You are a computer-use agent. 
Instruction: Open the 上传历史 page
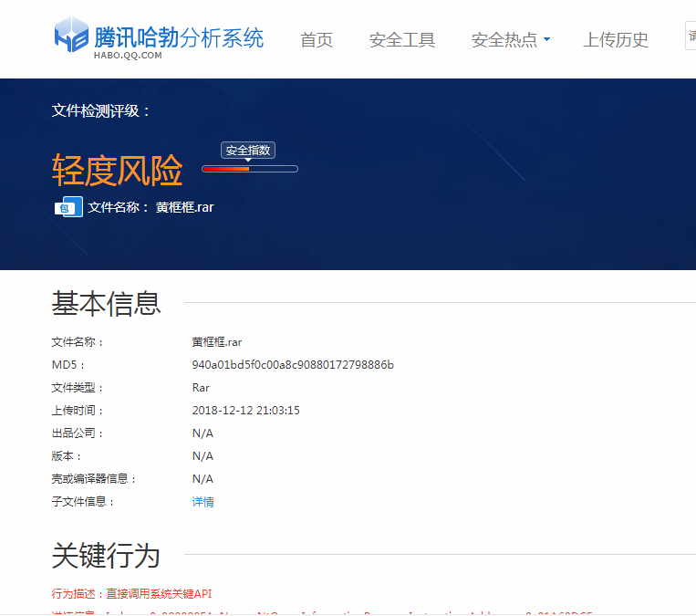coord(616,40)
